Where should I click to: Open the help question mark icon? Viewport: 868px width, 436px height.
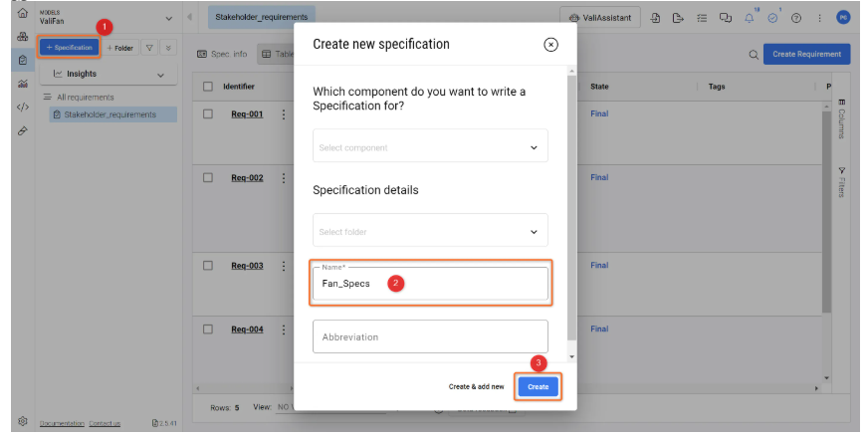point(795,18)
